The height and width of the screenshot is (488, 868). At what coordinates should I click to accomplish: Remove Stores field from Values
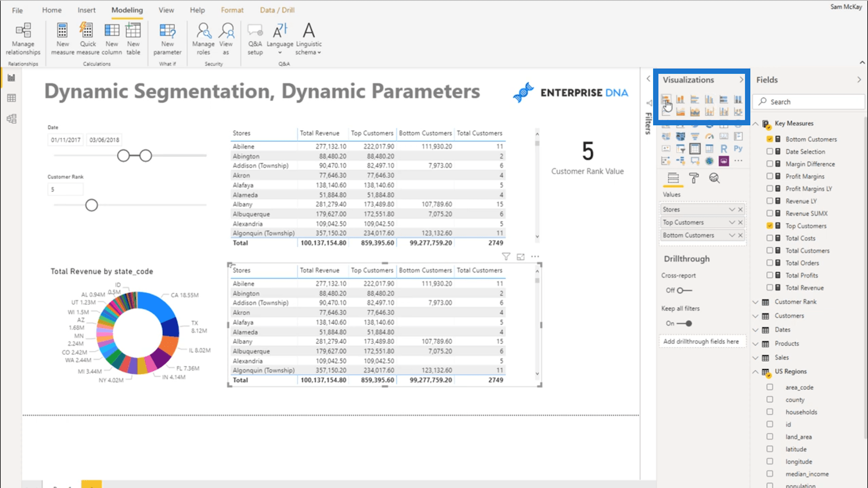pyautogui.click(x=741, y=210)
